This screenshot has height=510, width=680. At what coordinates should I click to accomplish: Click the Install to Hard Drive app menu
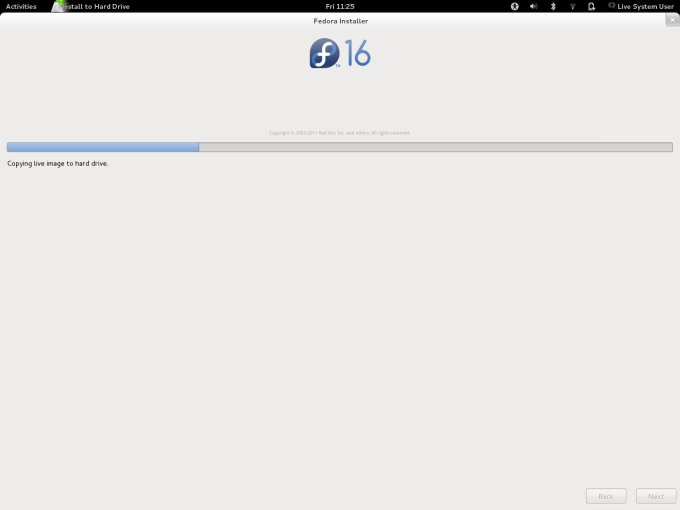pos(91,7)
